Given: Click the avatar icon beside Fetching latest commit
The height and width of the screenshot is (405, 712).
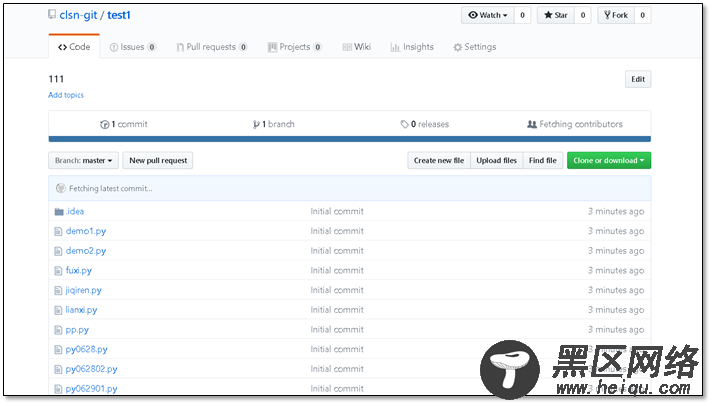Looking at the screenshot, I should click(60, 188).
